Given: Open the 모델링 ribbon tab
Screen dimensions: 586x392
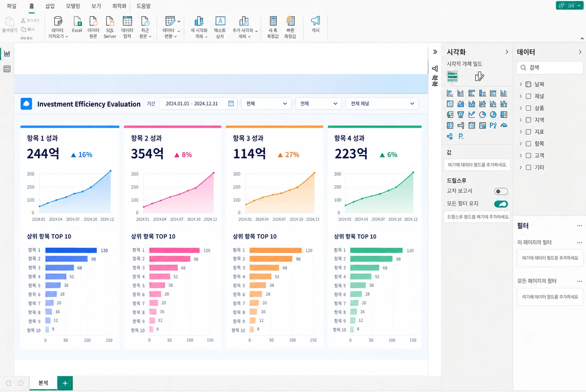Looking at the screenshot, I should 73,6.
